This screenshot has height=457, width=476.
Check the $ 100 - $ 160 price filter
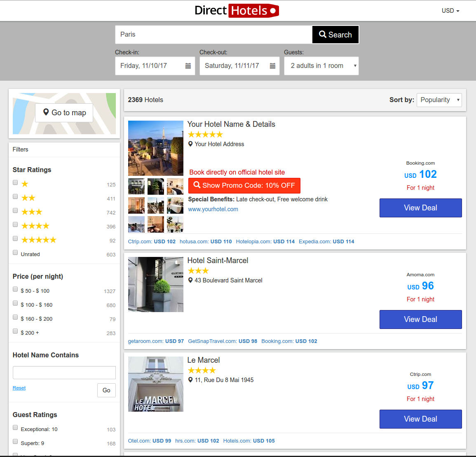(15, 303)
